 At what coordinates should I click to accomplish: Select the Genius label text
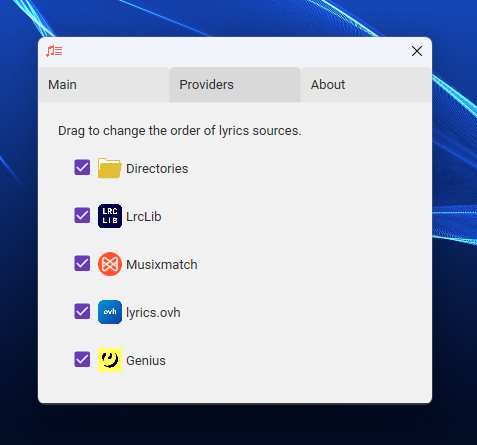(x=146, y=361)
